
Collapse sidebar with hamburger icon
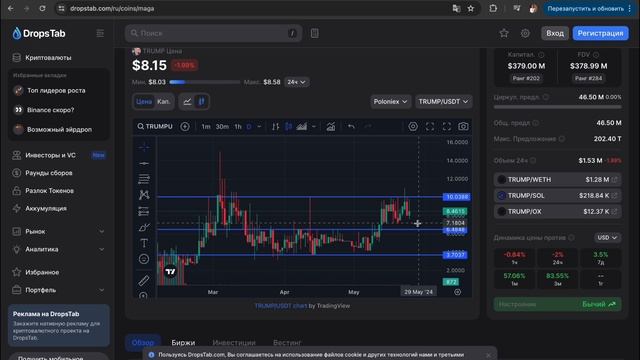click(x=100, y=33)
